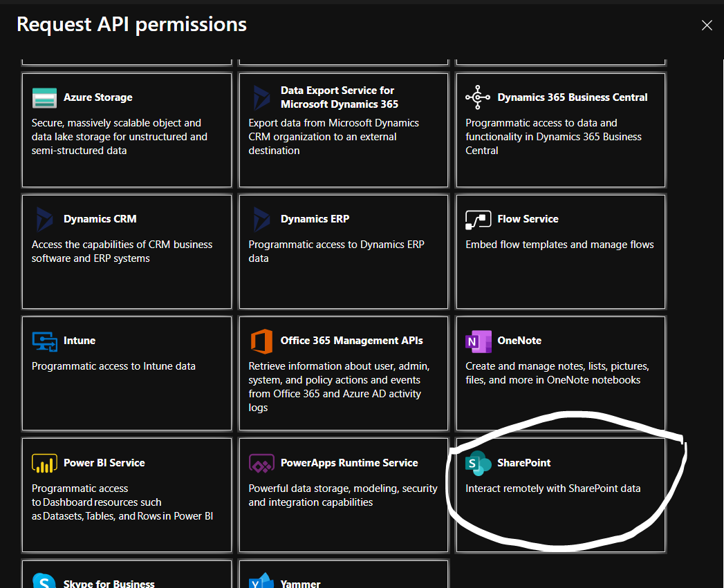Click 'Secure, massively scalable object' description
Viewport: 724px width, 588px height.
pos(119,137)
